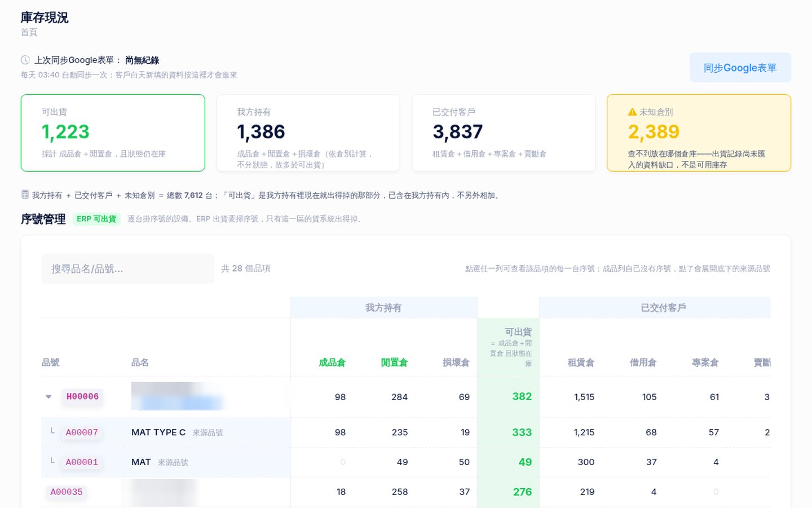The image size is (812, 508).
Task: Click 租賃倉 value 300 in A00001 row
Action: tap(586, 462)
